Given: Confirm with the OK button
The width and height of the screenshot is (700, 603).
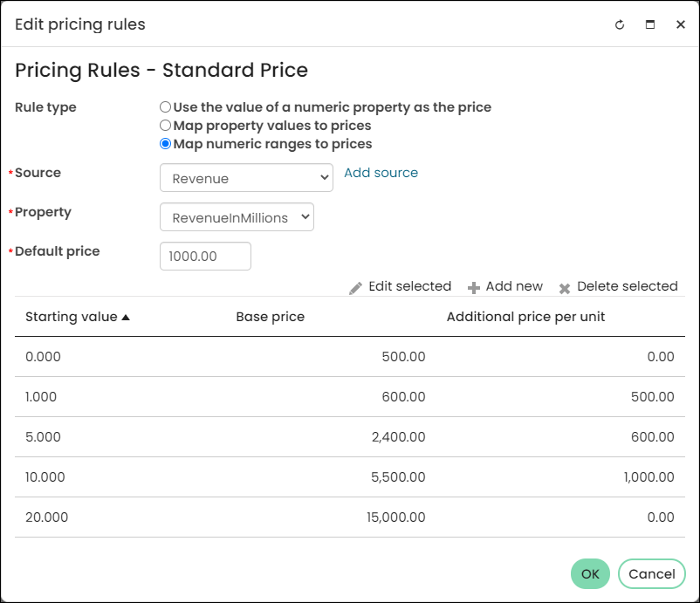Looking at the screenshot, I should coord(590,573).
